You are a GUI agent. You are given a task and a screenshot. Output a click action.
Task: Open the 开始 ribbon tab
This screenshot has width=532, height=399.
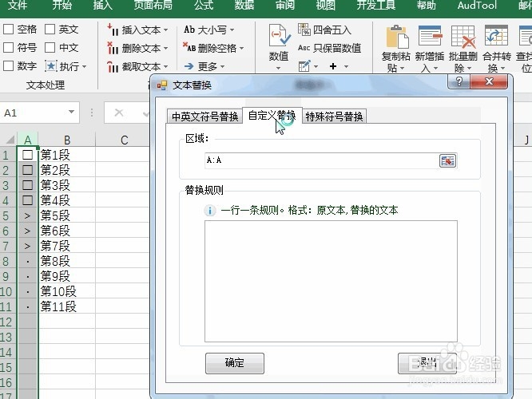pyautogui.click(x=62, y=5)
